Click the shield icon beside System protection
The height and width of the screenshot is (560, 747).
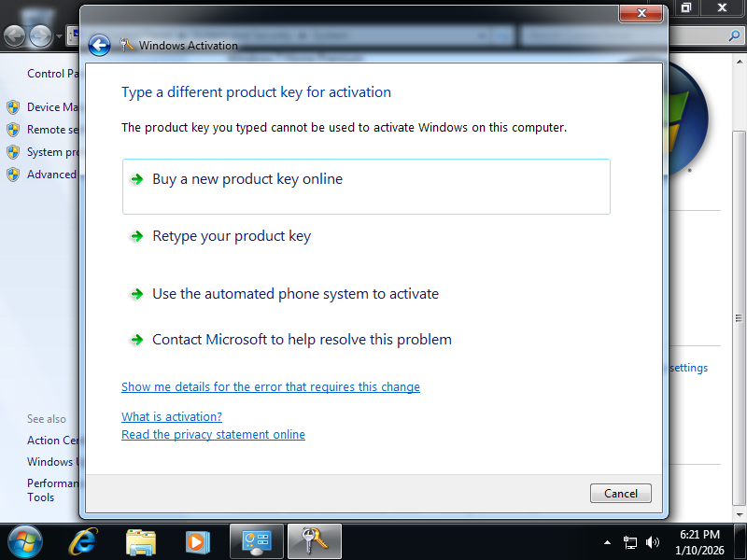[x=13, y=152]
